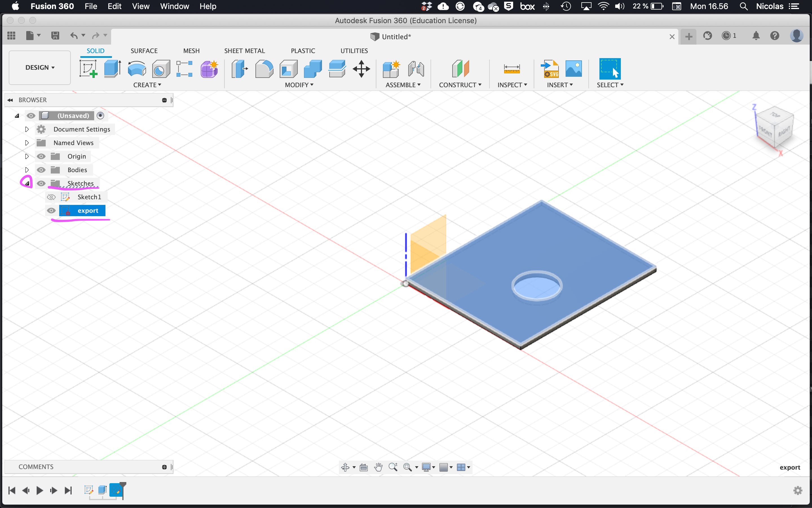812x508 pixels.
Task: Click the Look At icon
Action: (x=364, y=467)
